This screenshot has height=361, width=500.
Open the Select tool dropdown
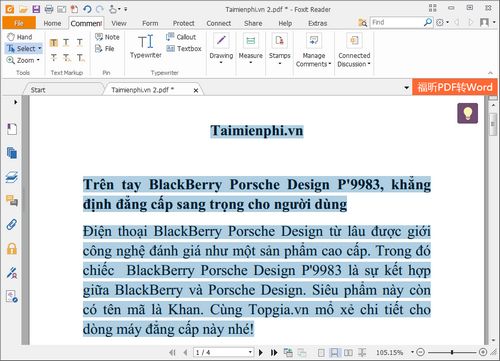click(40, 49)
